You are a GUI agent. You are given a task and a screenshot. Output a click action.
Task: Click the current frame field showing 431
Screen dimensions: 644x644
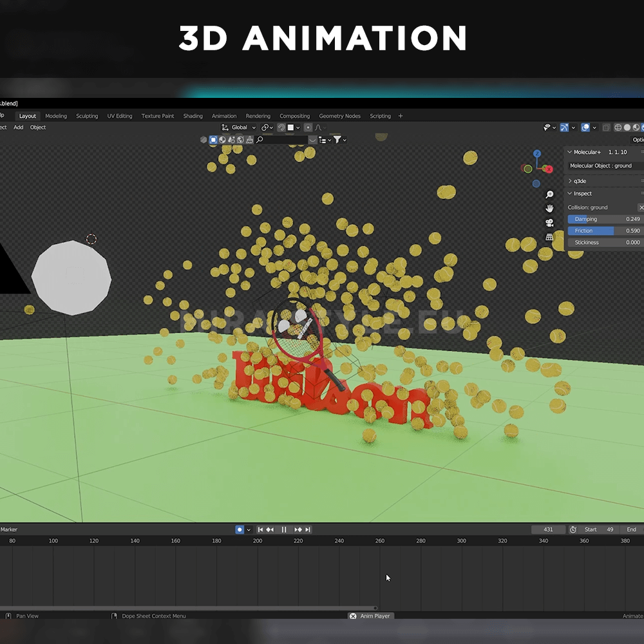[x=548, y=529]
